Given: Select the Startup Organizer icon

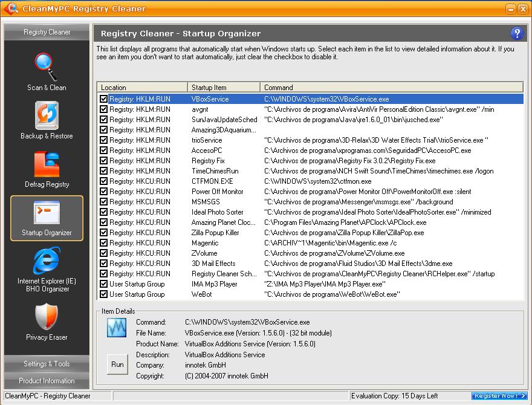Looking at the screenshot, I should coord(47,218).
